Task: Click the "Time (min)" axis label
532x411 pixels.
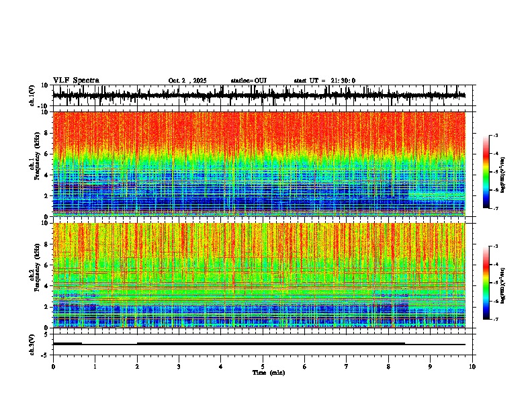Action: [x=269, y=373]
